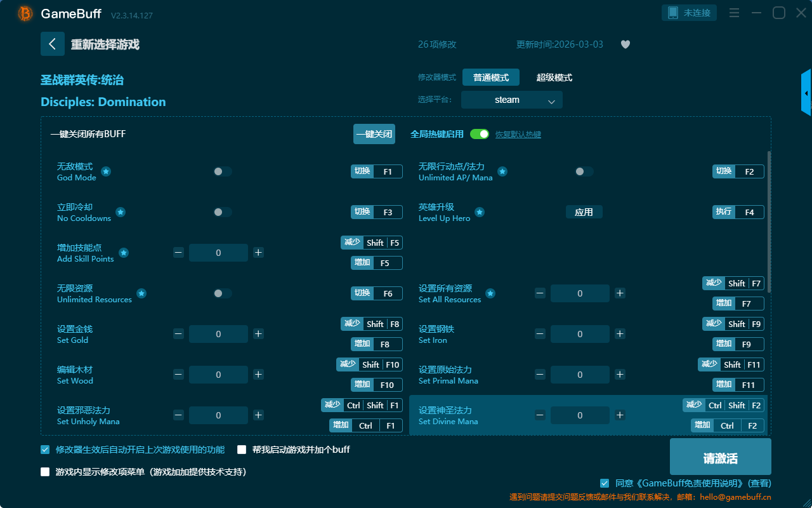Open the hamburger menu in title bar

(x=734, y=13)
